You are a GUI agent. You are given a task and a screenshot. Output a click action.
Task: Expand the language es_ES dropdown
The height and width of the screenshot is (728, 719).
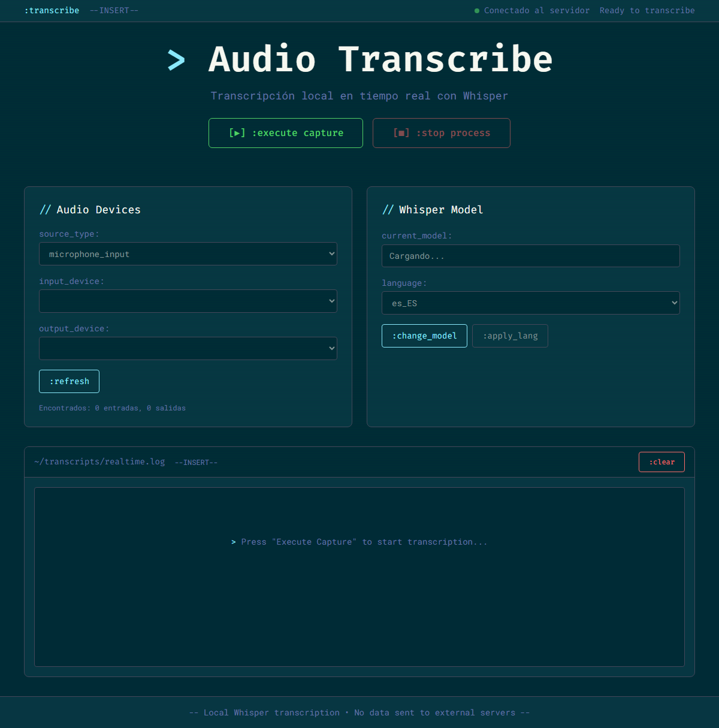[x=531, y=303]
